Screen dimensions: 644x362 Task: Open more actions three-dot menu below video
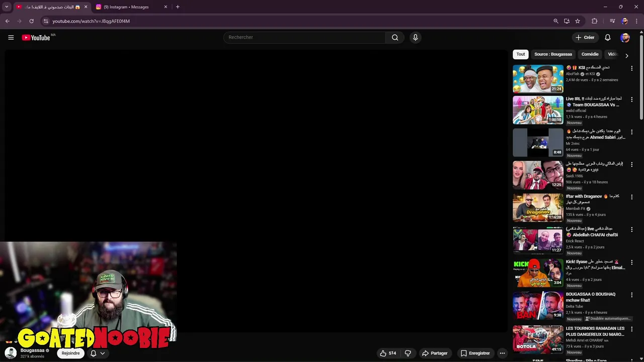pos(502,353)
